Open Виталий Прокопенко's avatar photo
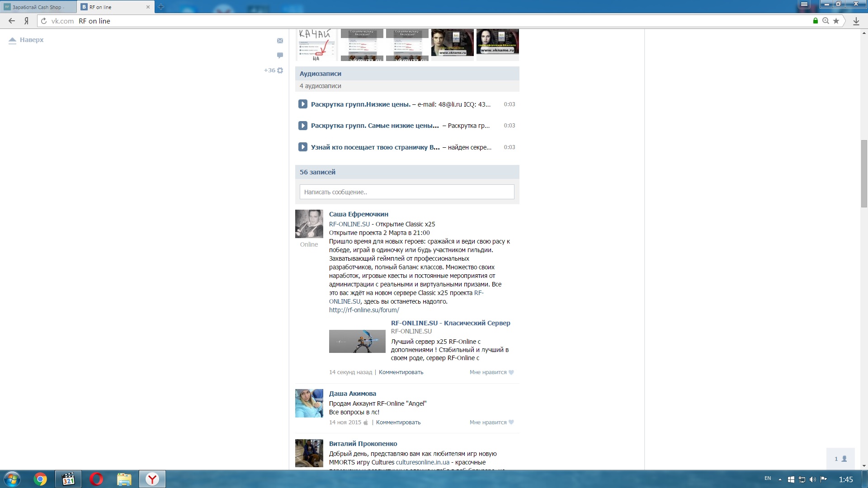Image resolution: width=868 pixels, height=488 pixels. (x=309, y=453)
